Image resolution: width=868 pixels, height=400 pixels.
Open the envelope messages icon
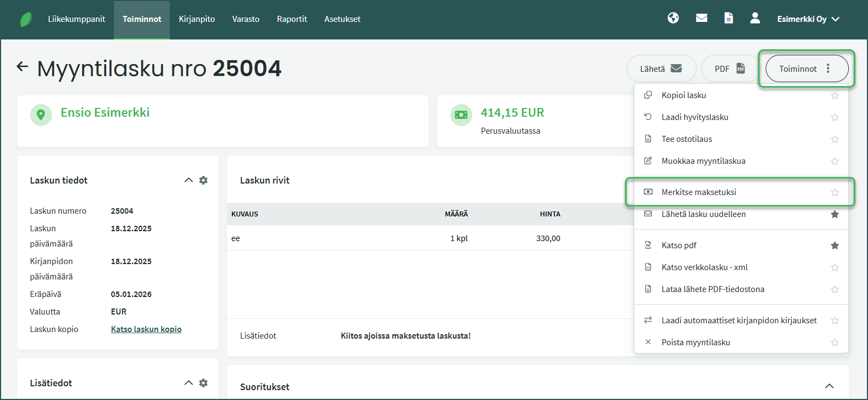pos(702,19)
